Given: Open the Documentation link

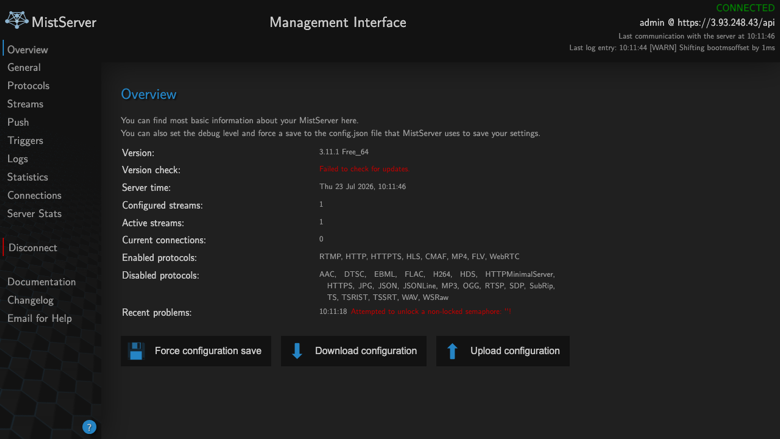Looking at the screenshot, I should [x=41, y=282].
